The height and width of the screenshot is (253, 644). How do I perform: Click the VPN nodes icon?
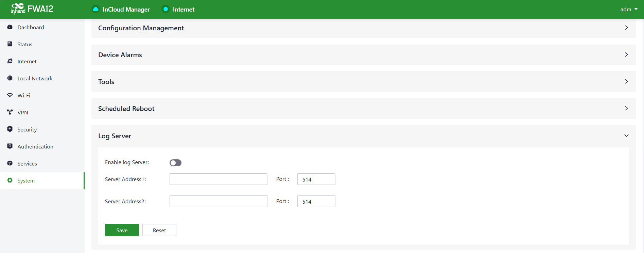point(10,112)
